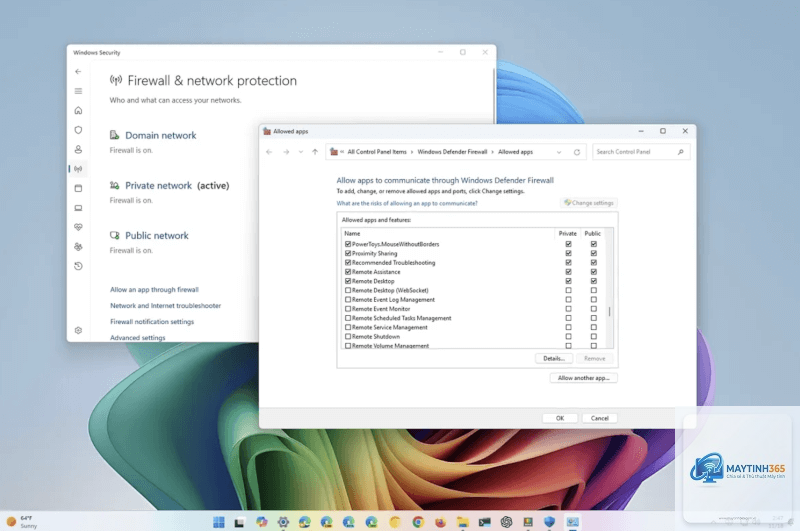Open Domain network settings
Screen dimensions: 800x531
(161, 136)
